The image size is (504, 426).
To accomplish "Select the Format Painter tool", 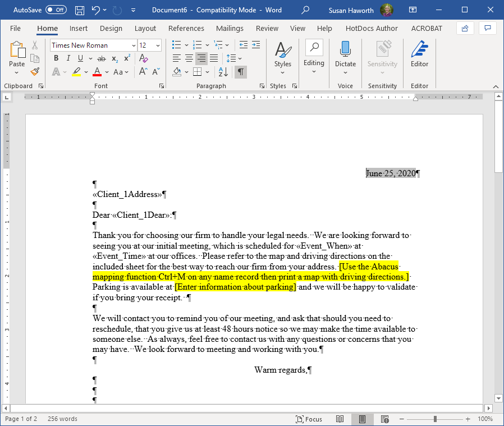I will (34, 72).
